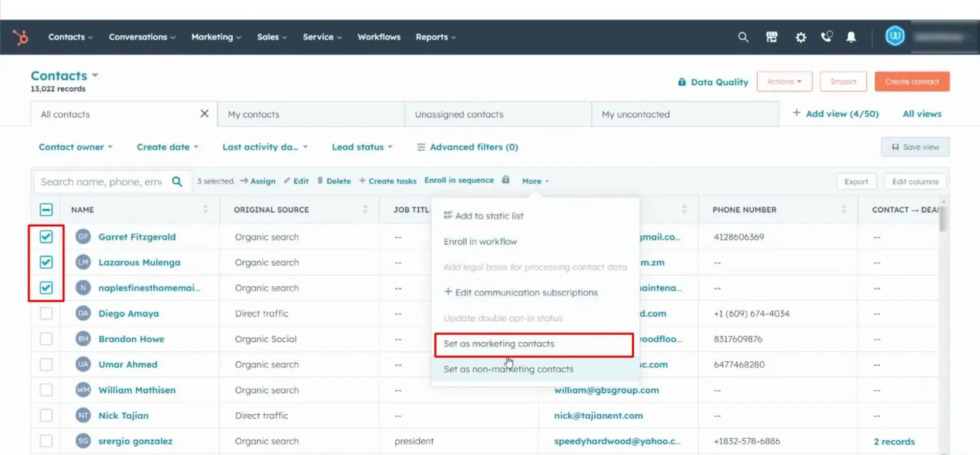Choose Add to static list

pos(535,216)
